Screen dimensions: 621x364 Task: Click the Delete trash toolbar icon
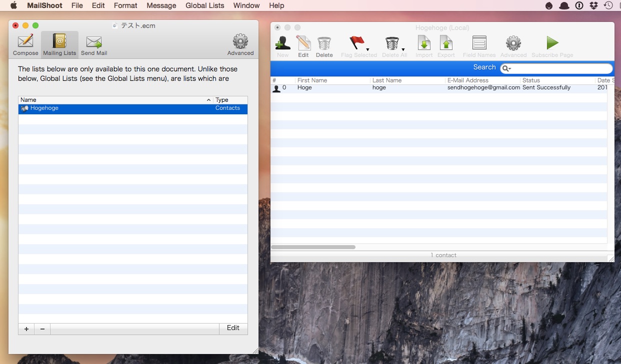click(324, 47)
